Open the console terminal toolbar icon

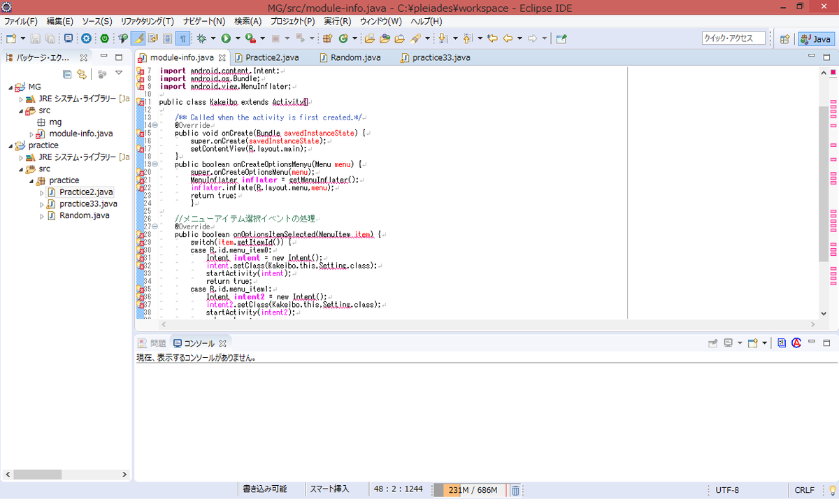coord(69,38)
